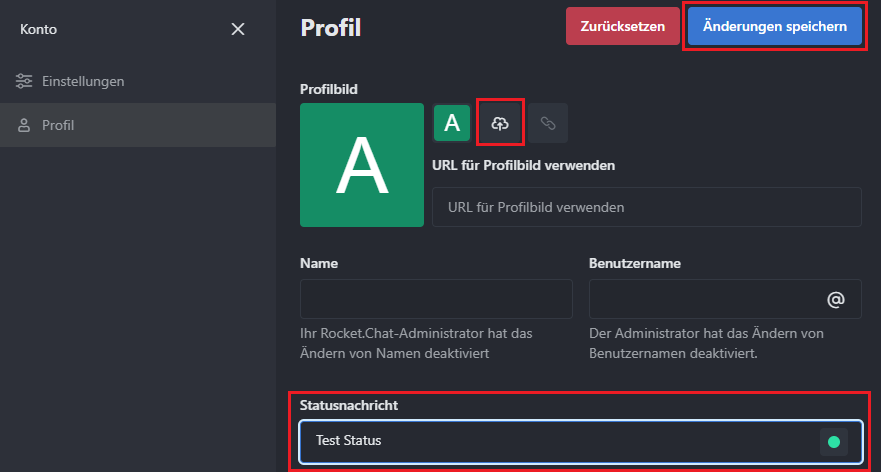Click the large green profile picture preview
881x472 pixels.
click(362, 165)
